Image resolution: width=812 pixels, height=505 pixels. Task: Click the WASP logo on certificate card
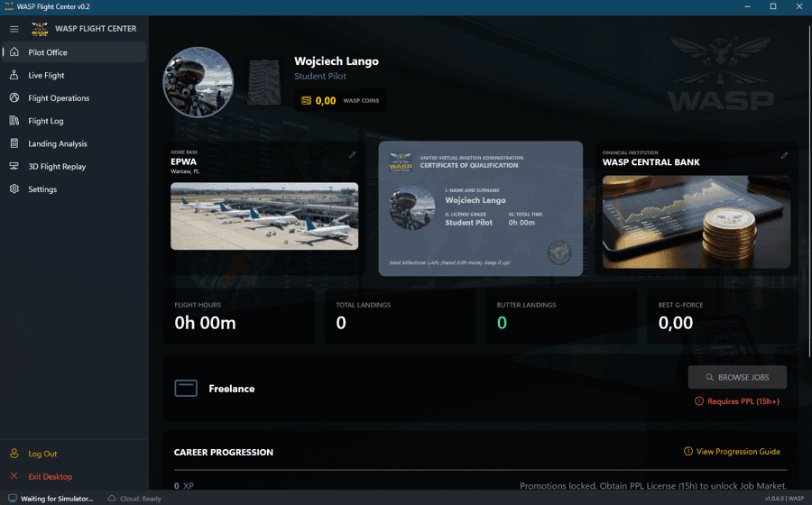[401, 161]
